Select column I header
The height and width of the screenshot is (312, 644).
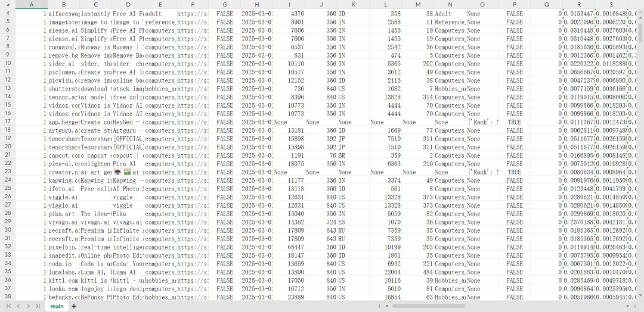(289, 5)
